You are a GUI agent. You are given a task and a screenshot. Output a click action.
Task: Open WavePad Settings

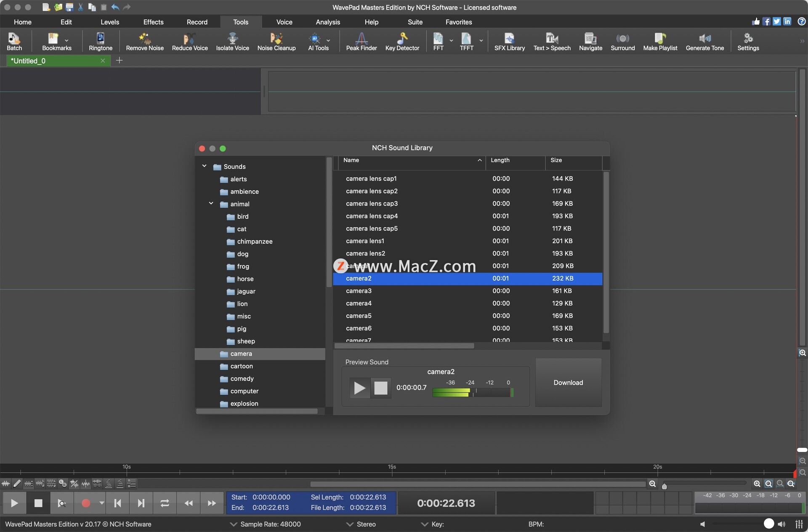coord(748,42)
